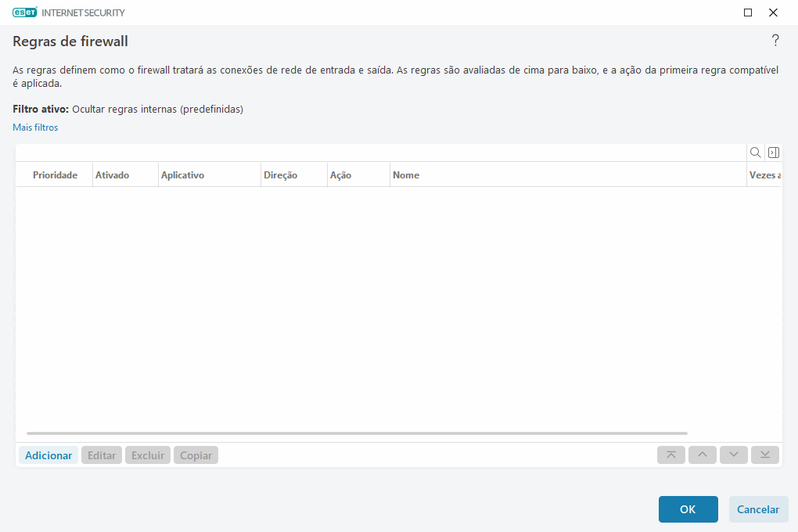
Task: Move selected rule to the bottom
Action: pos(764,455)
